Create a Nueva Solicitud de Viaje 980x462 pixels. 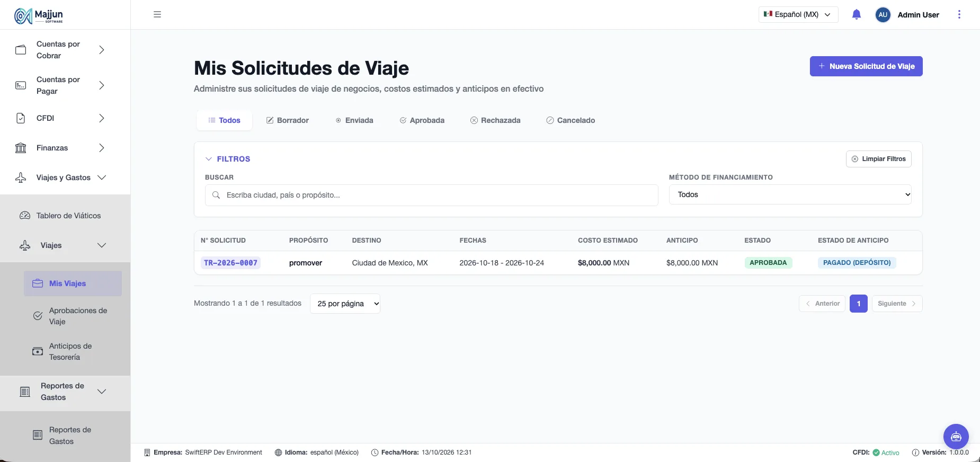[866, 66]
